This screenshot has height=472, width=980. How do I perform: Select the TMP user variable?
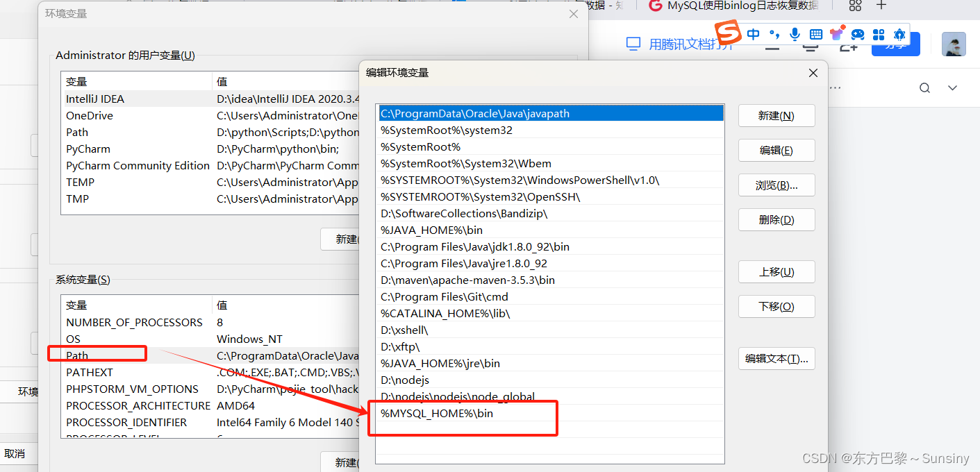[x=210, y=199]
